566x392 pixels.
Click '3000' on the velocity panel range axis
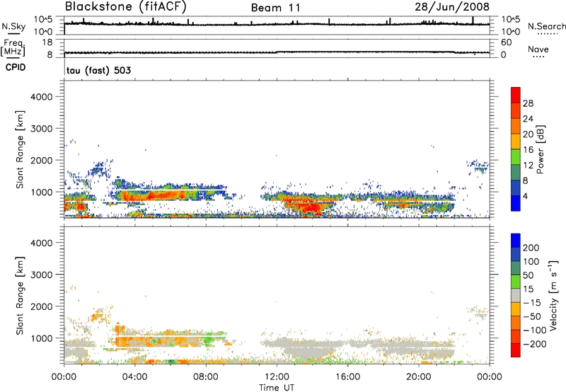[42, 275]
